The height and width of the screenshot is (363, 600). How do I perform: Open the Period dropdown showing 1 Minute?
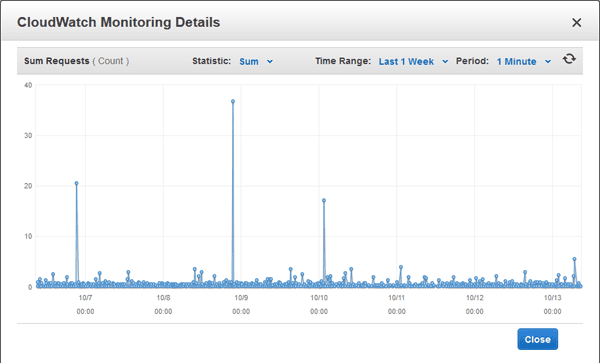click(x=524, y=62)
